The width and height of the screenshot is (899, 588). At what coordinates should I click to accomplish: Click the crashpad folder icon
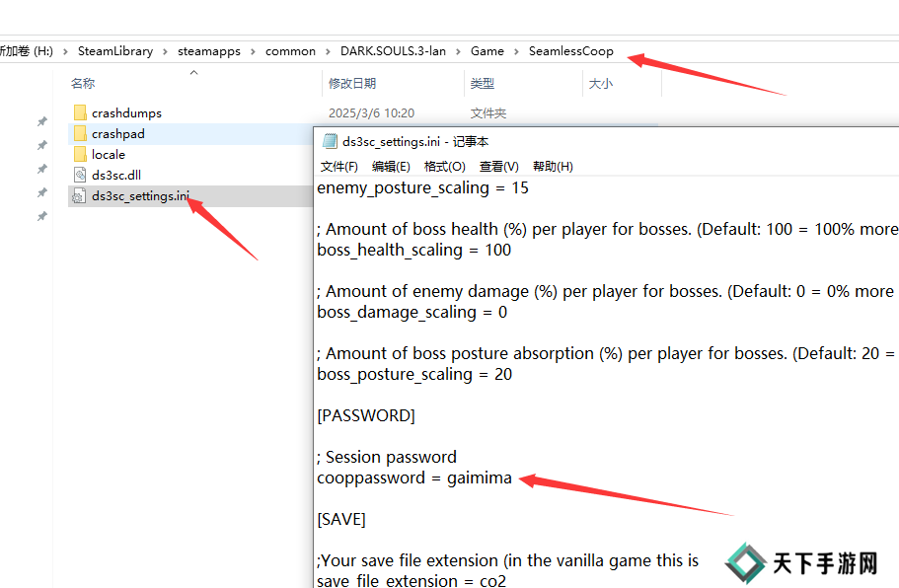[x=80, y=134]
